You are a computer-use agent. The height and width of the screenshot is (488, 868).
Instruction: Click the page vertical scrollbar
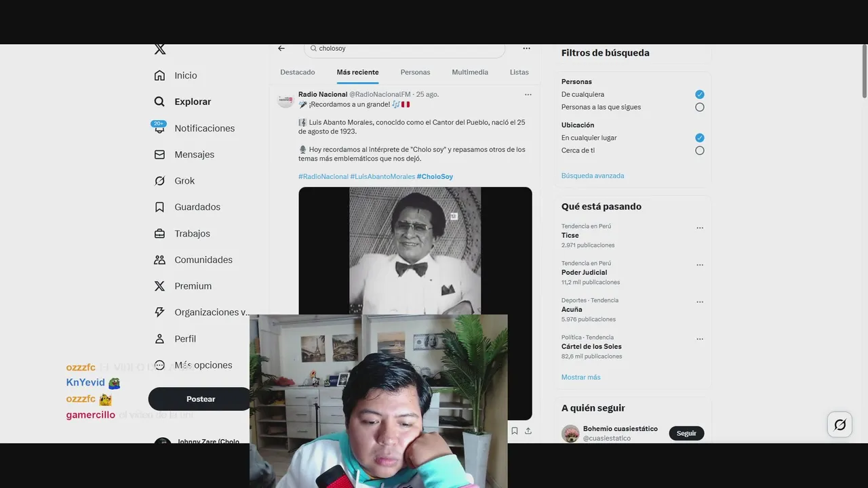coord(864,71)
